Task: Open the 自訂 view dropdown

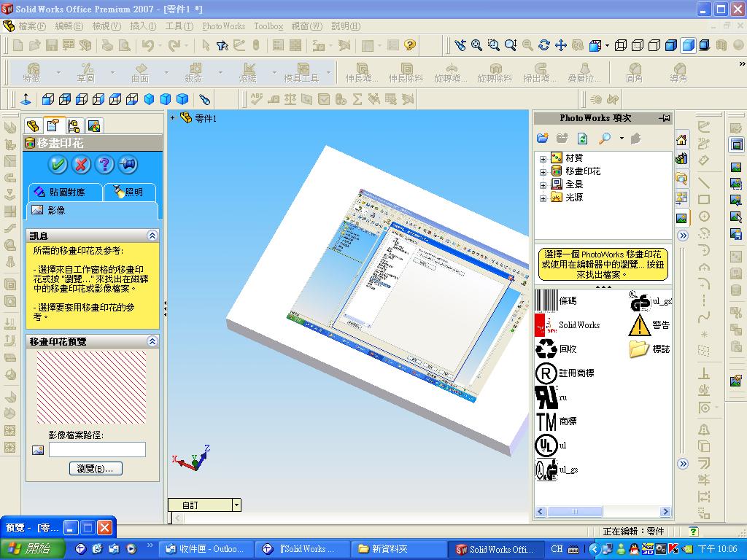Action: click(237, 505)
